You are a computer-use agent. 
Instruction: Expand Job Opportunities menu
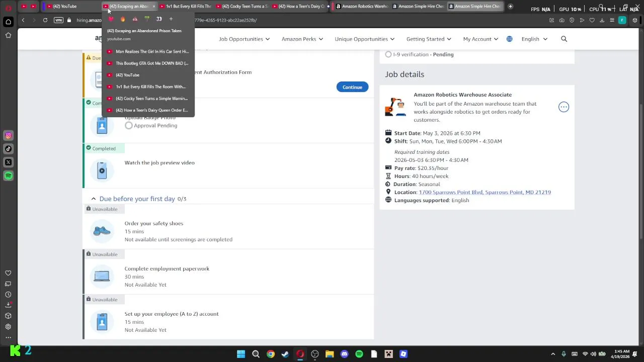tap(244, 39)
